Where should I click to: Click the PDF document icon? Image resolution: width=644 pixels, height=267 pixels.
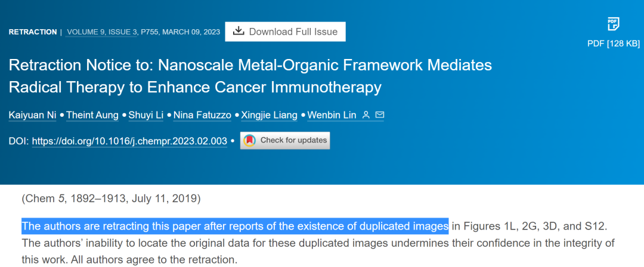coord(613,24)
